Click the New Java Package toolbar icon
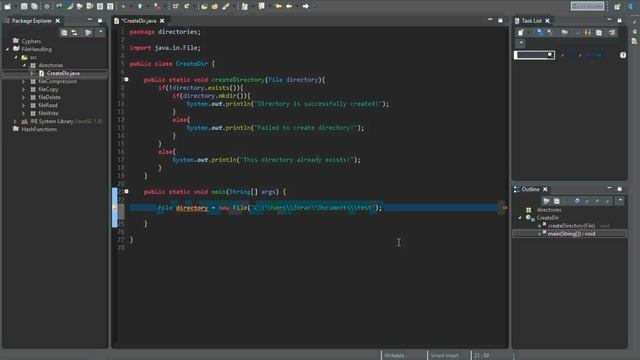The width and height of the screenshot is (640, 360). (176, 6)
